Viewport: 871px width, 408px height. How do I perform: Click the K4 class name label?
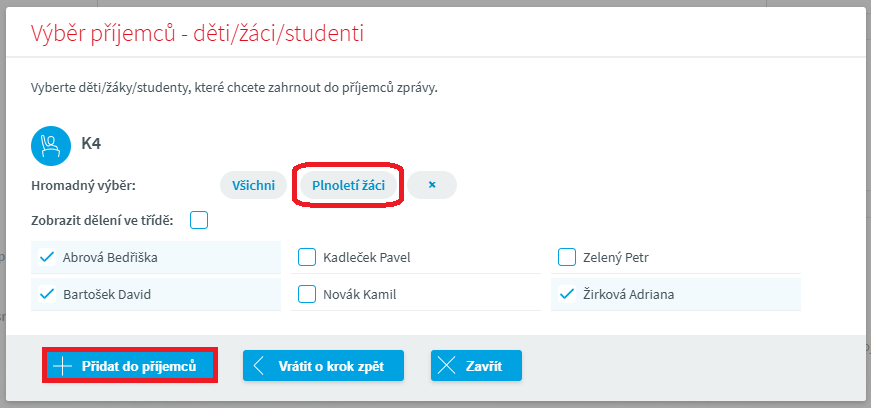(x=91, y=144)
